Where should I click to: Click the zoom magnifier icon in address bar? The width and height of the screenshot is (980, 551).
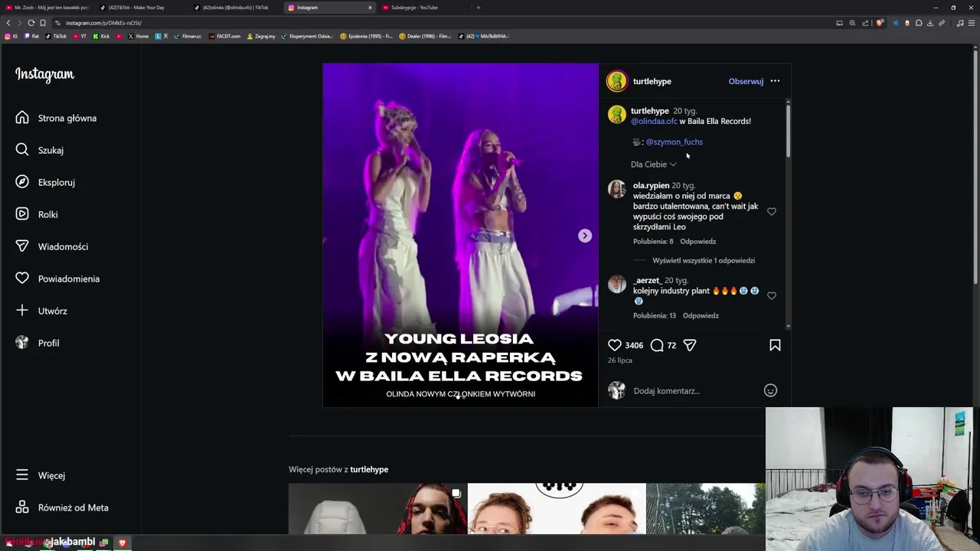852,23
